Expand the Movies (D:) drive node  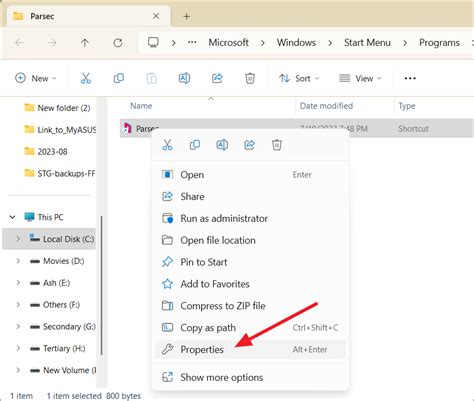click(18, 261)
